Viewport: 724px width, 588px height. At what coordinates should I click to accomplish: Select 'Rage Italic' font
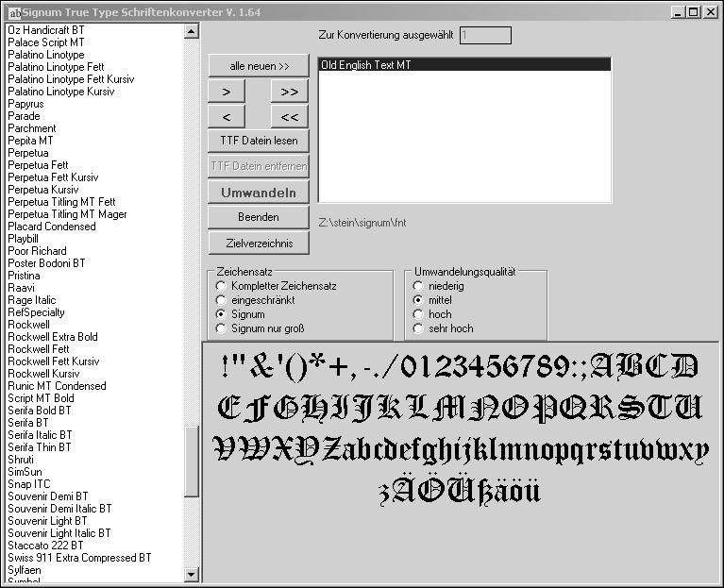(x=32, y=300)
